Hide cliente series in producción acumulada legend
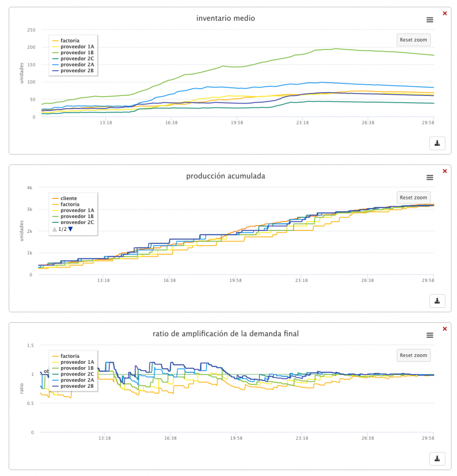457x476 pixels. (69, 198)
